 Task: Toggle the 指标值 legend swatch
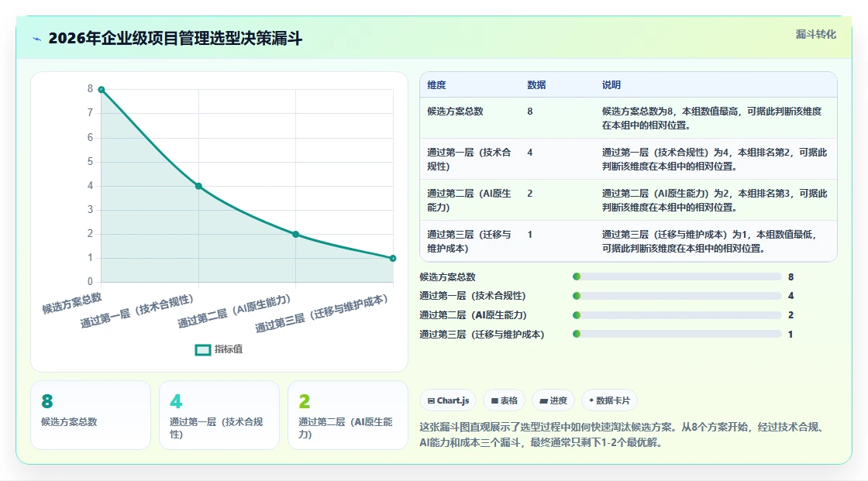(x=203, y=350)
